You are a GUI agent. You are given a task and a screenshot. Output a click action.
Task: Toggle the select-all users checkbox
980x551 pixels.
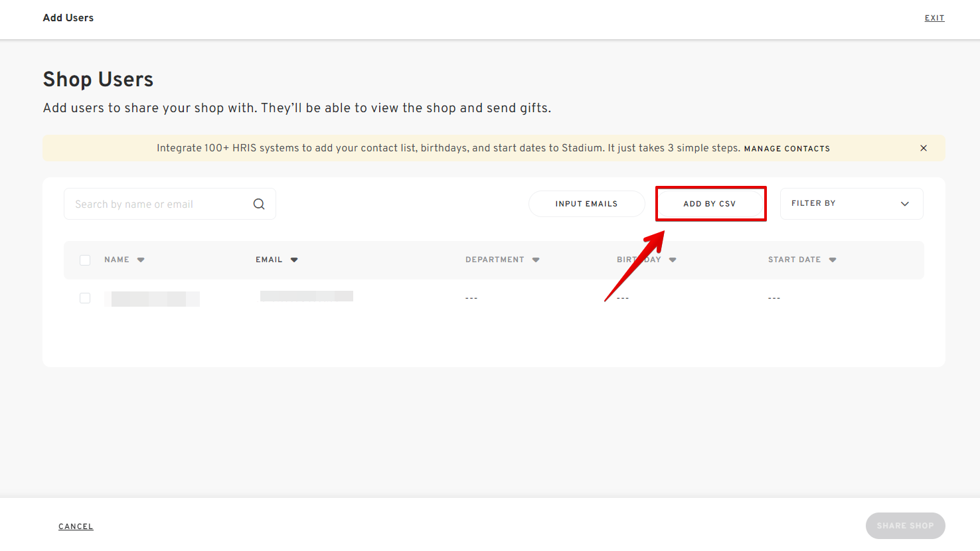(x=85, y=260)
